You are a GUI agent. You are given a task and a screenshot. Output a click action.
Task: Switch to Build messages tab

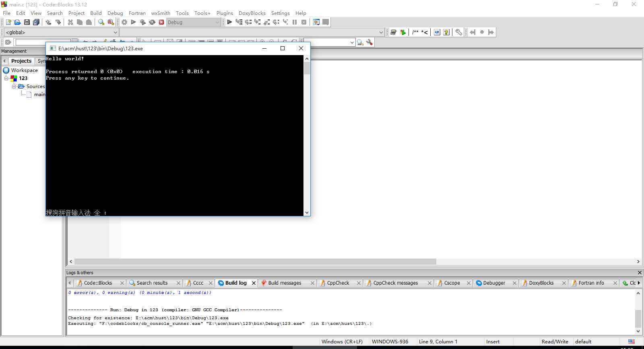coord(285,283)
